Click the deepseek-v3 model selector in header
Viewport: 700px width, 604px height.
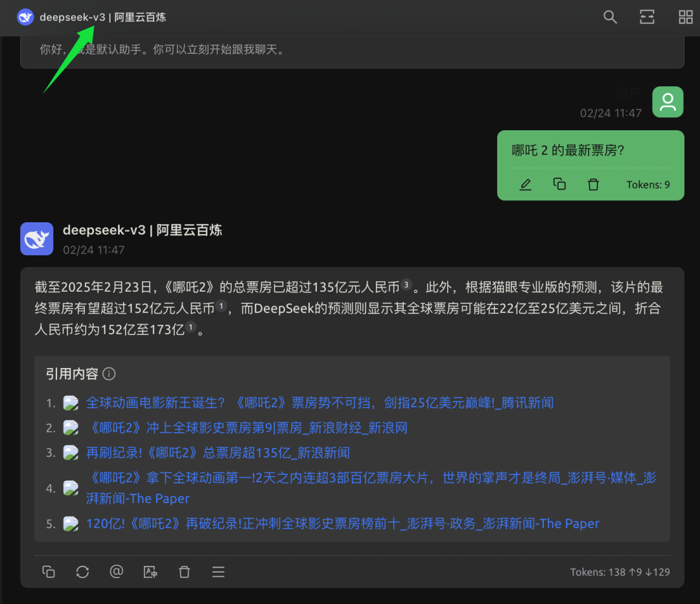102,17
